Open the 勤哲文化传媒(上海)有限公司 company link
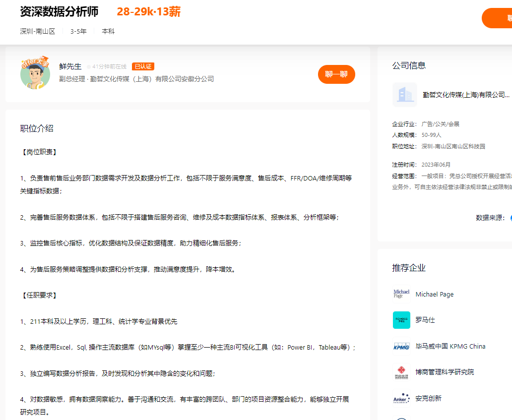Screen dimensions: 512x420 [466, 95]
